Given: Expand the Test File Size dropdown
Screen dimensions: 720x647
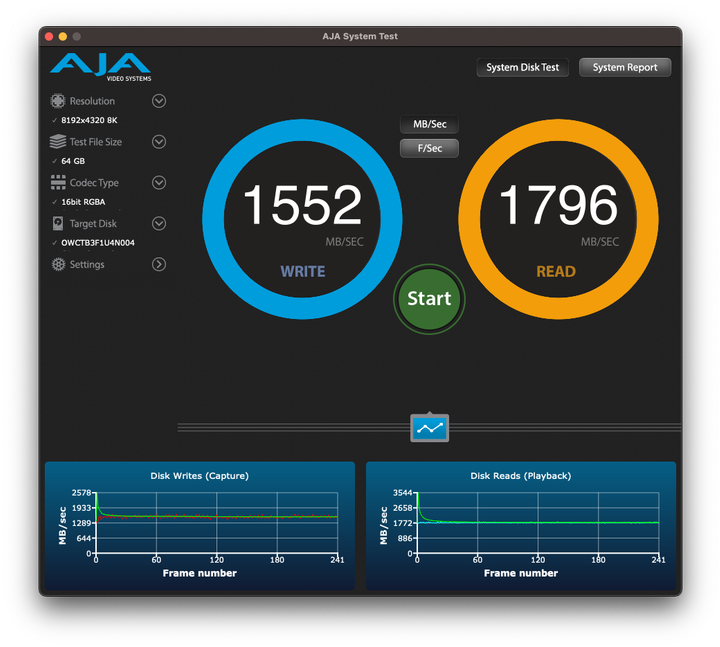Looking at the screenshot, I should tap(159, 142).
